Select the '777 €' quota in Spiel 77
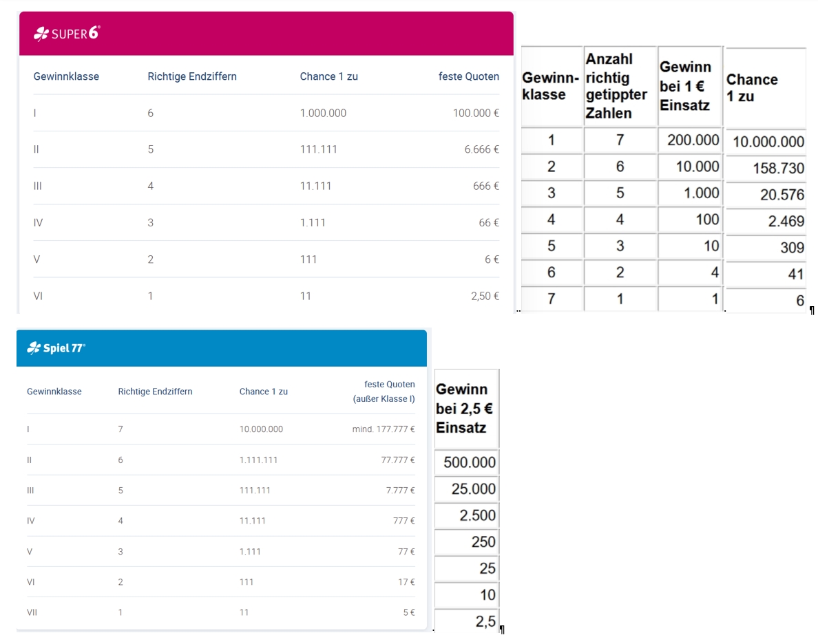This screenshot has width=818, height=644. point(404,520)
